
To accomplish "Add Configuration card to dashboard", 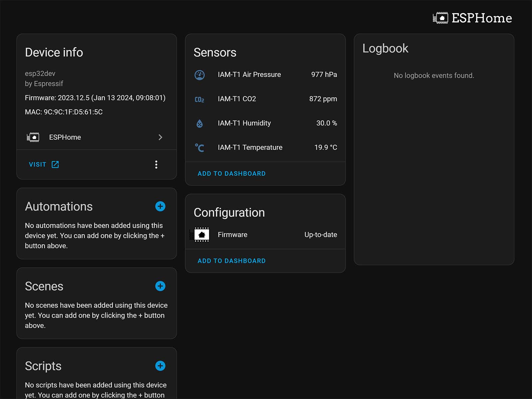I will [231, 261].
